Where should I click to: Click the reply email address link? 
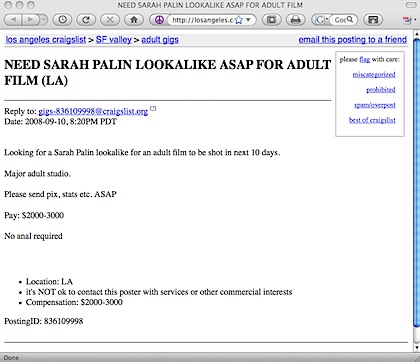point(93,111)
